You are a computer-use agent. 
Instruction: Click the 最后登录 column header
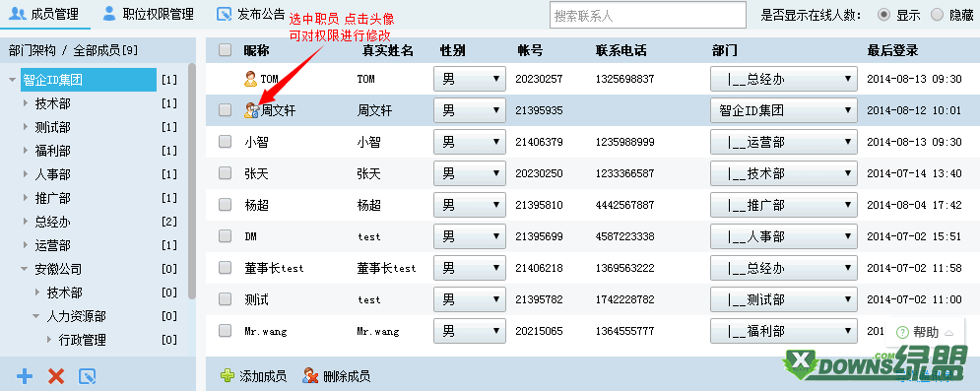[x=892, y=50]
